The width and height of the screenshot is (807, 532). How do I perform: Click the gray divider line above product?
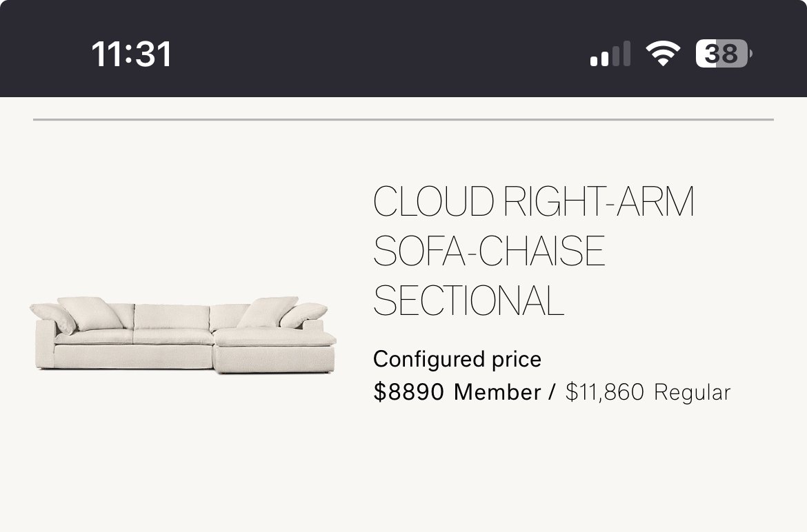click(x=403, y=120)
